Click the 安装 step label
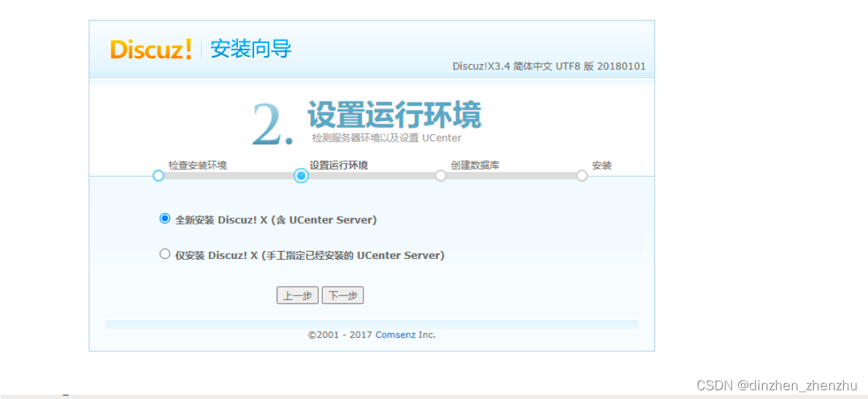Image resolution: width=868 pixels, height=399 pixels. coord(602,165)
